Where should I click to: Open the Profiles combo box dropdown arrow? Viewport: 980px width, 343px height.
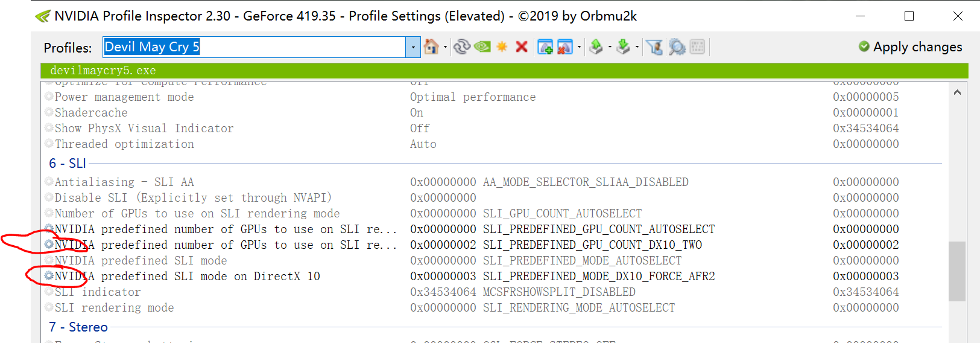(x=413, y=47)
